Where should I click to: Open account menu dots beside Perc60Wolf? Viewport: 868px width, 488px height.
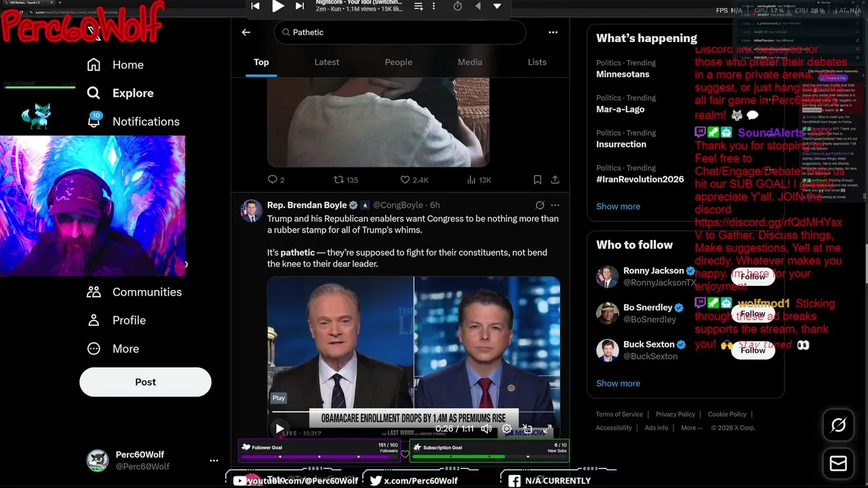click(x=214, y=460)
